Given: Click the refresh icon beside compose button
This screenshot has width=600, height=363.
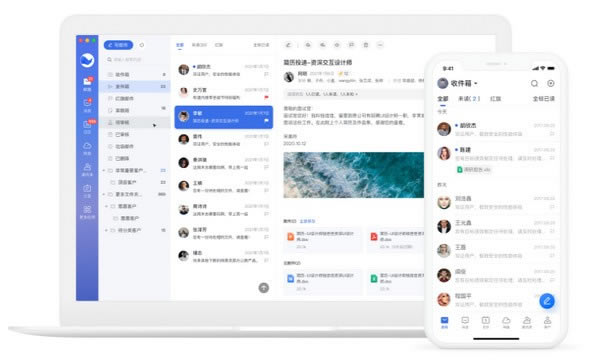Looking at the screenshot, I should click(x=142, y=45).
